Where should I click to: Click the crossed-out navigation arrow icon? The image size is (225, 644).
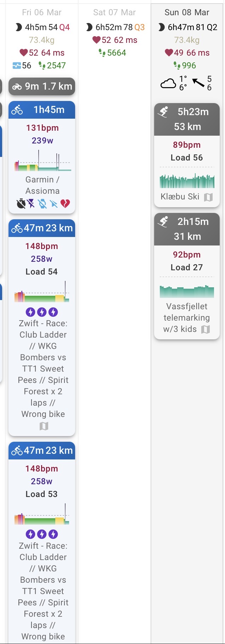[x=54, y=203]
